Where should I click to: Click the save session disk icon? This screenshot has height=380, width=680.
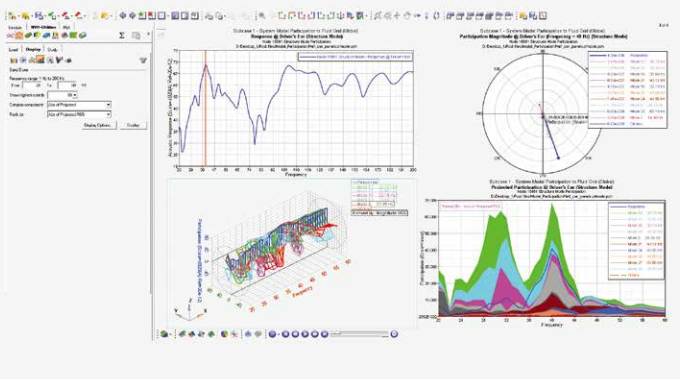pyautogui.click(x=39, y=16)
